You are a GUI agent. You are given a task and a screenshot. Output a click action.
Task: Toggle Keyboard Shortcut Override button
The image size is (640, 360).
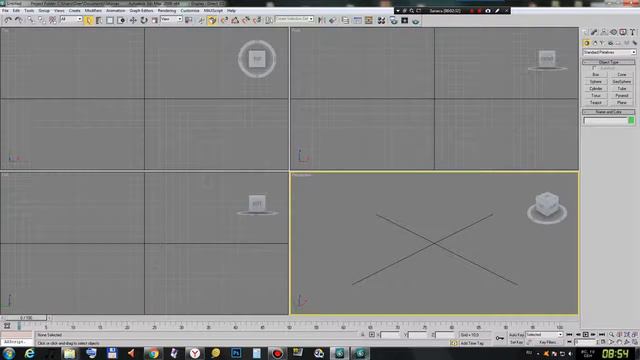click(x=212, y=20)
